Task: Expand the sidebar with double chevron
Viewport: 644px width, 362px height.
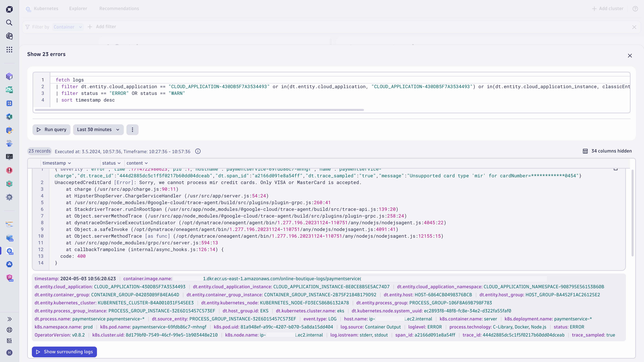Action: (x=9, y=319)
